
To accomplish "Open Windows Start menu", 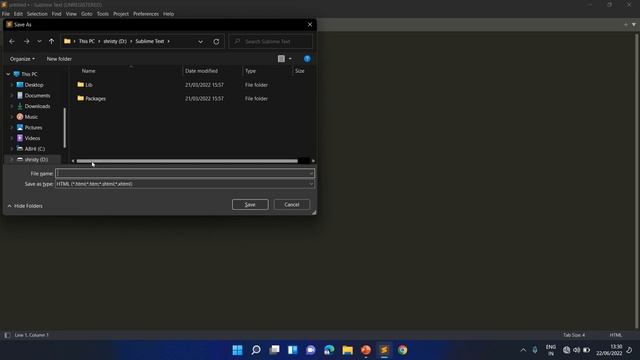I will point(237,350).
